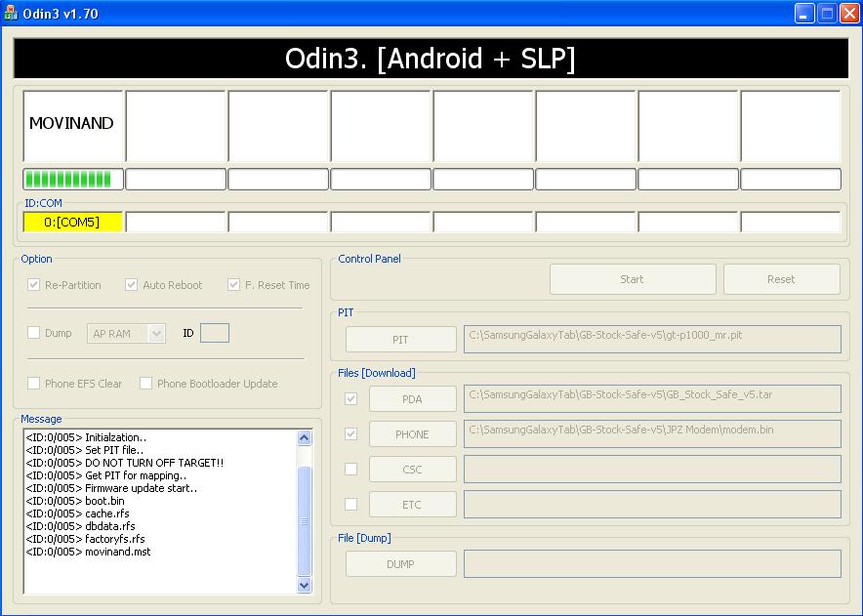Minimize the Odin3 window
This screenshot has height=616, width=863.
(x=804, y=14)
